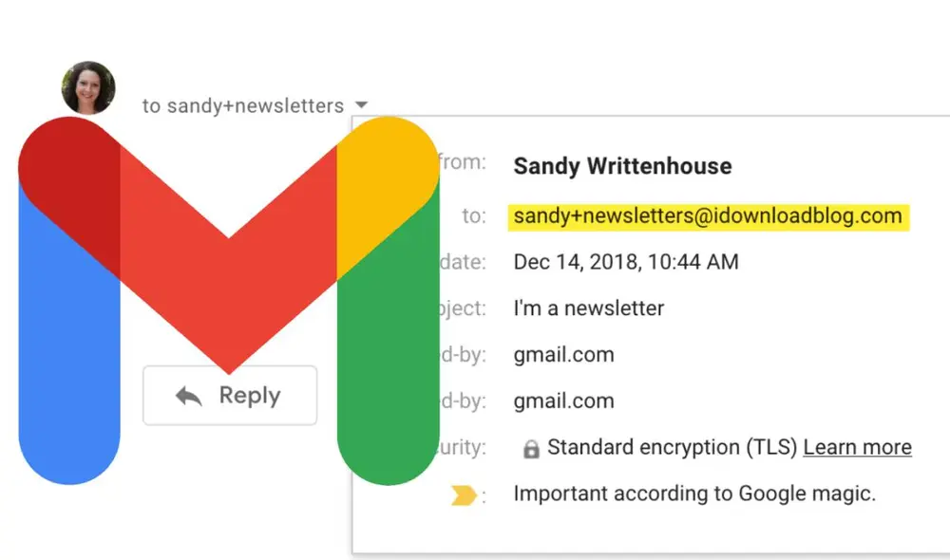The image size is (950, 560).
Task: Click the "to sandy+newsletters" recipient summary
Action: tap(242, 106)
